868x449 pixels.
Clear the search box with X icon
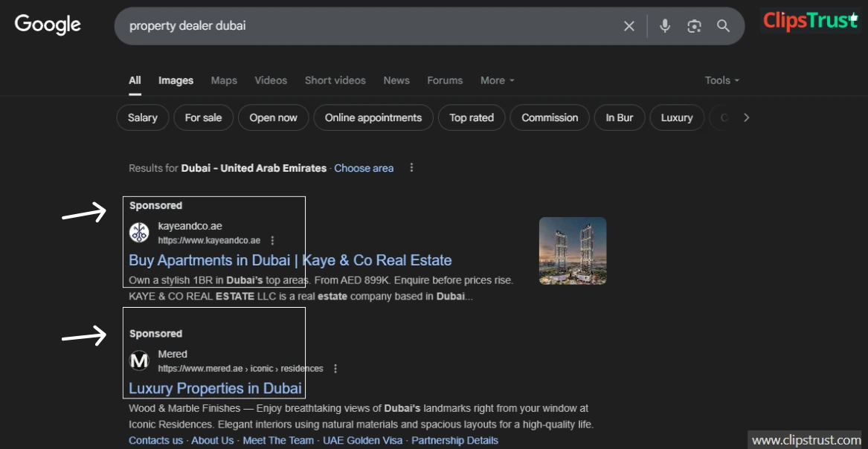click(629, 26)
